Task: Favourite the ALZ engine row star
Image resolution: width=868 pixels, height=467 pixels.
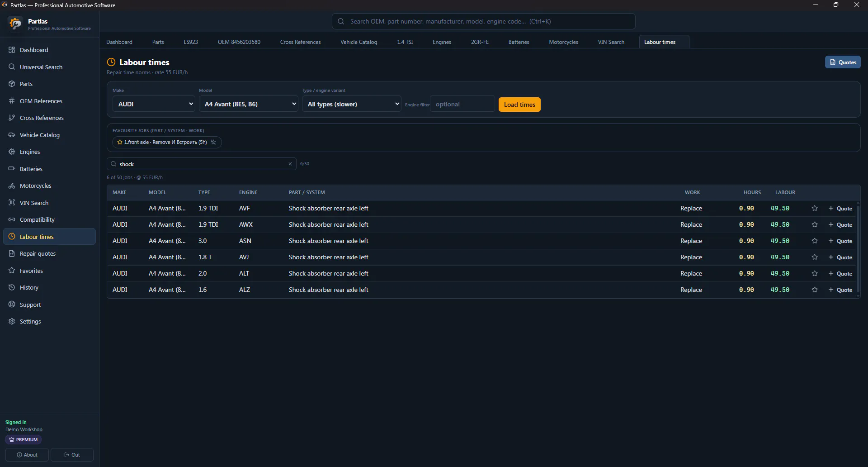Action: click(815, 290)
